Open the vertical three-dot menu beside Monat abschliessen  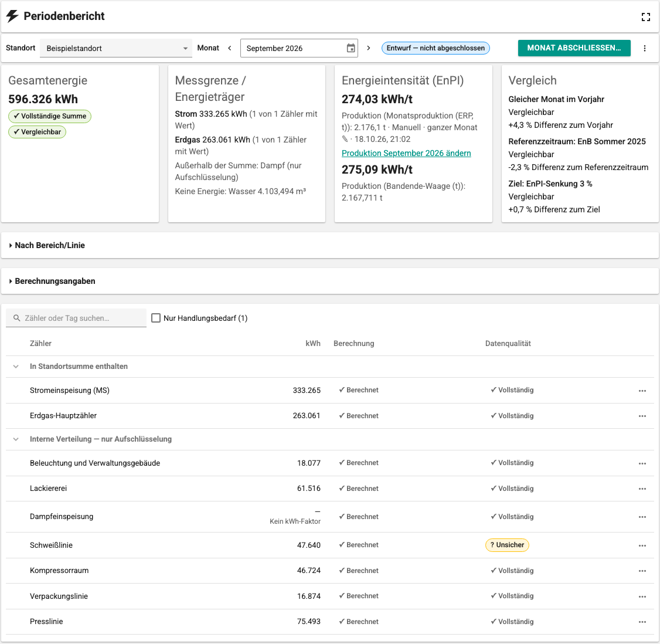644,48
